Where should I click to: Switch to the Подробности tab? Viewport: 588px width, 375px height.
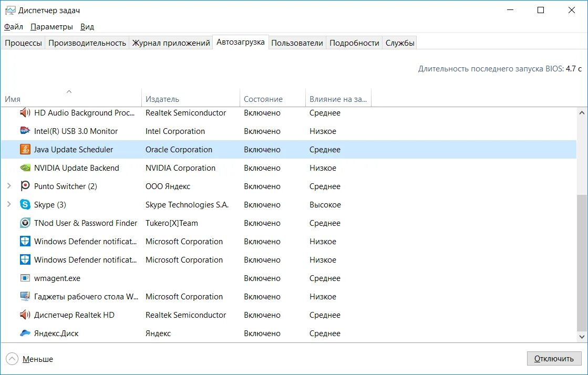(x=354, y=43)
